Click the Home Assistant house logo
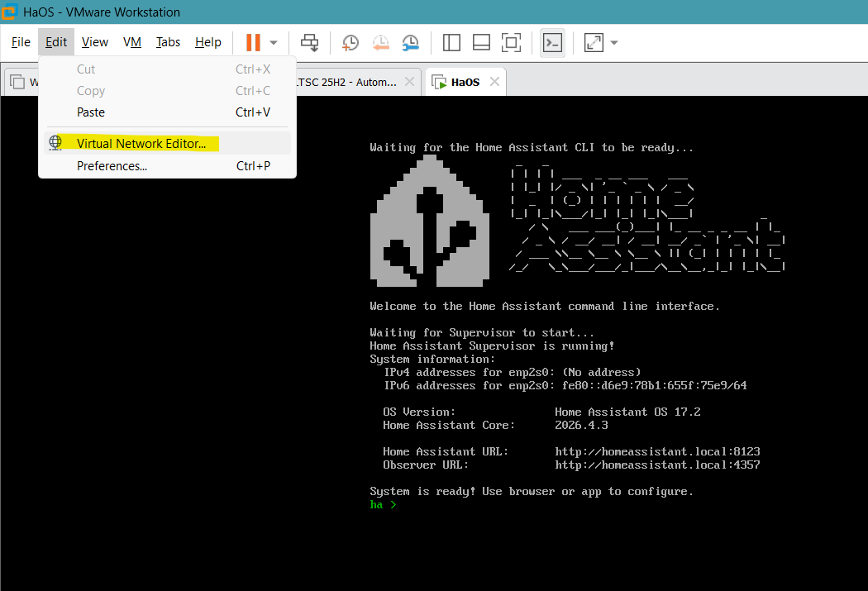Screen dimensions: 868x591 430,221
